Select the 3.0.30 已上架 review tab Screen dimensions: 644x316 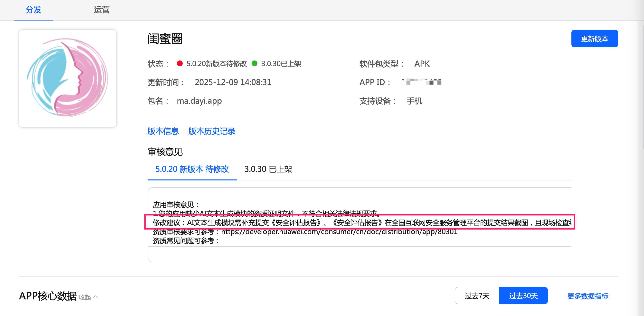coord(268,169)
